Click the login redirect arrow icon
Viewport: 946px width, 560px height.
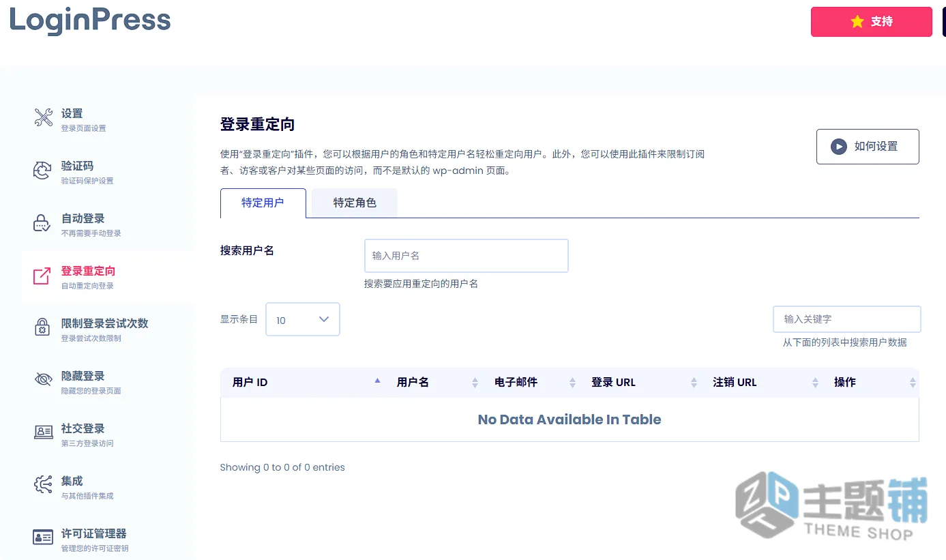click(x=42, y=276)
